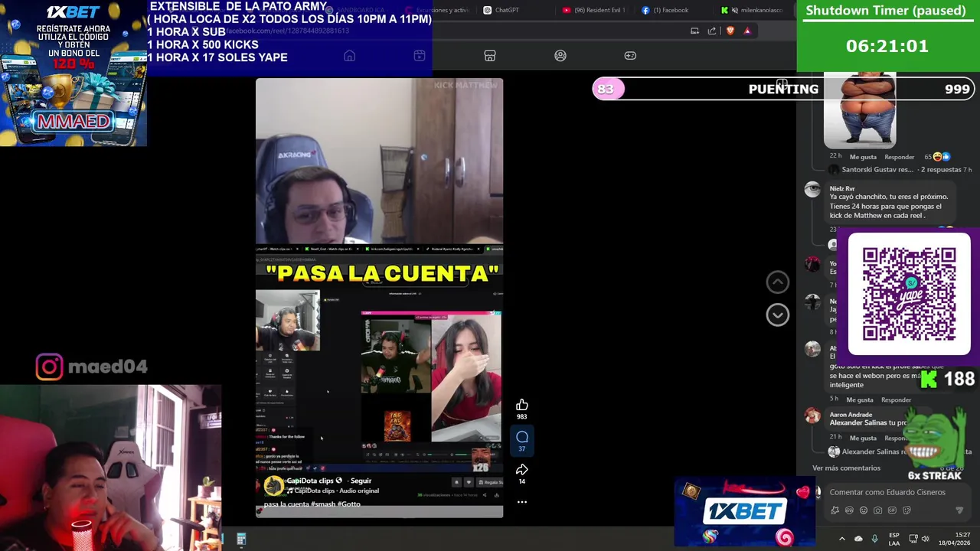Click Responder under 22 h comment
The height and width of the screenshot is (551, 980).
[899, 157]
